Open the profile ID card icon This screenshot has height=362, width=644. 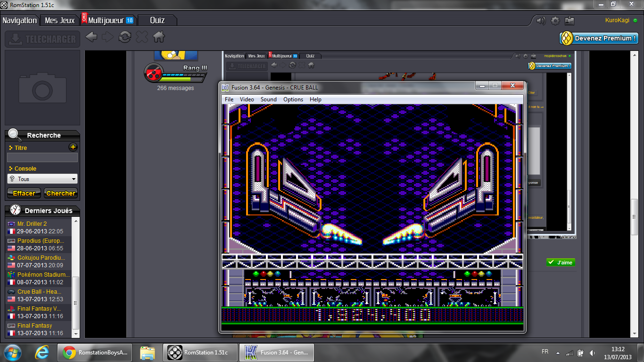570,20
